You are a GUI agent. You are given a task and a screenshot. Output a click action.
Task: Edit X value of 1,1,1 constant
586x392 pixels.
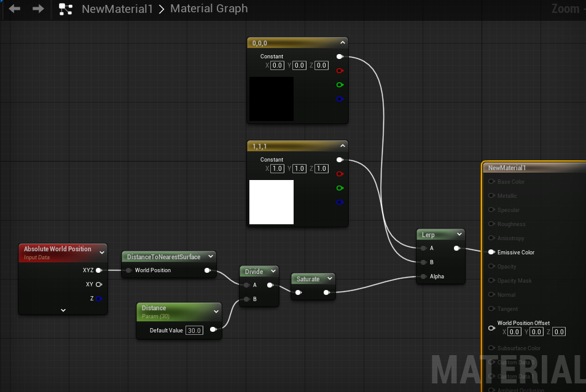pyautogui.click(x=277, y=168)
